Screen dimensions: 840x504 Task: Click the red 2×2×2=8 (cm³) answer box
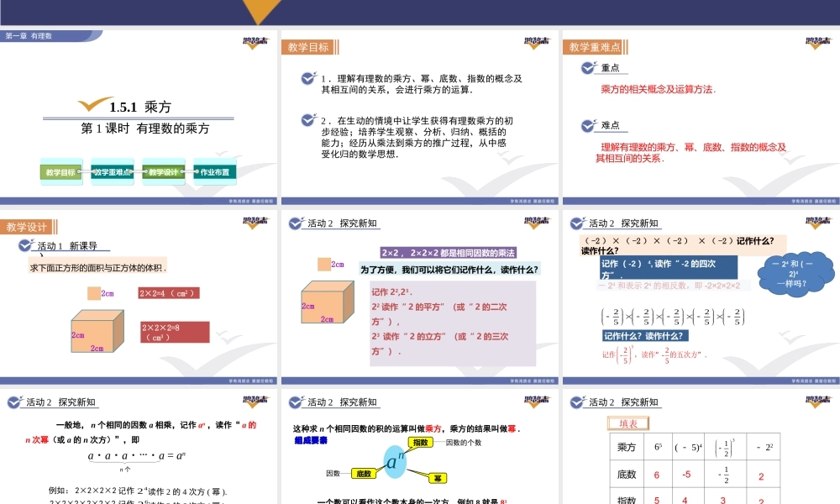[x=174, y=332]
